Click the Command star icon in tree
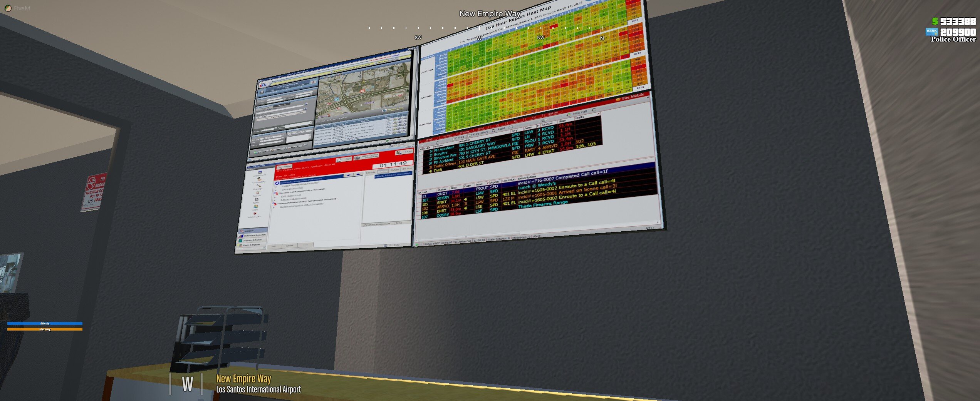980x401 pixels. (x=277, y=183)
